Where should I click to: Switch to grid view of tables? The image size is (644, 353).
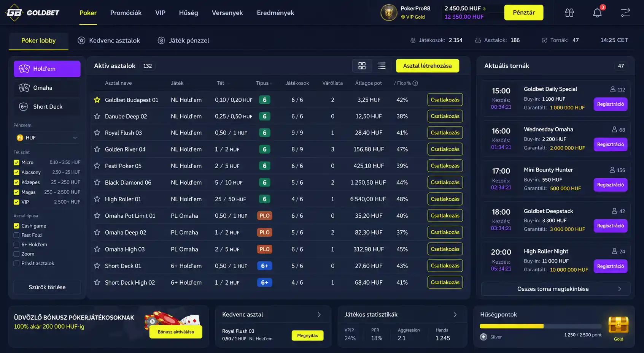tap(362, 66)
